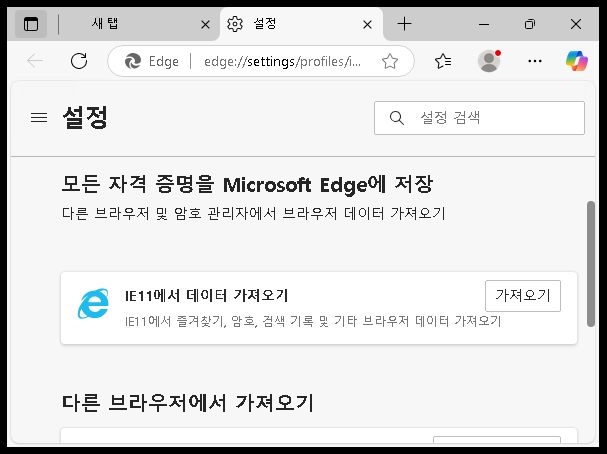The height and width of the screenshot is (454, 607).
Task: Click the 설정 tab gear icon
Action: (235, 24)
